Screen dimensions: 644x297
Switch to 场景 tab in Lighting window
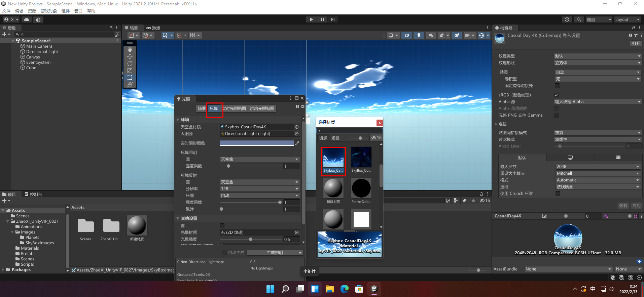coord(202,109)
